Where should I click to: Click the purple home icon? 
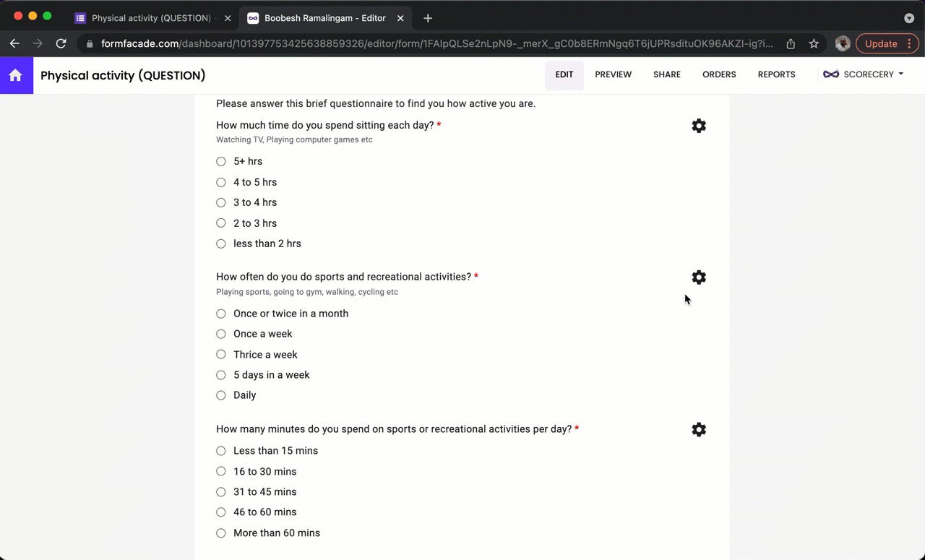coord(16,75)
